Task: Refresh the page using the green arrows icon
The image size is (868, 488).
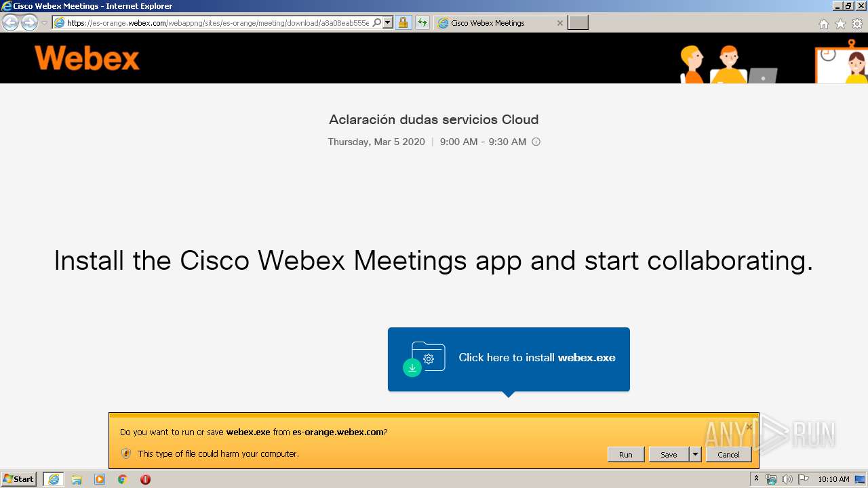Action: tap(422, 23)
